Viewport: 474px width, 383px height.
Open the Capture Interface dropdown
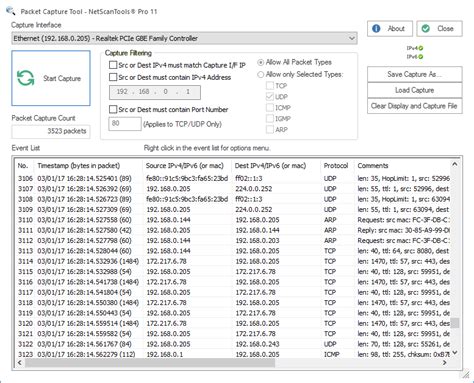[184, 38]
